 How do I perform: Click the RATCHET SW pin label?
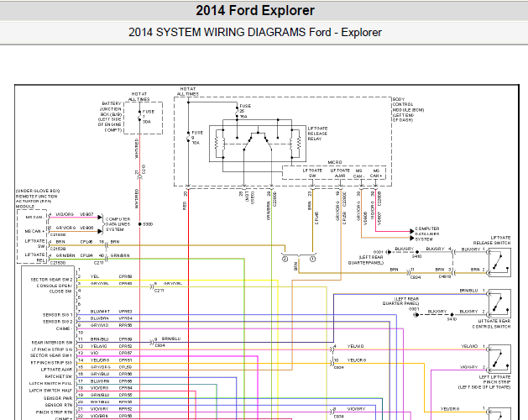pyautogui.click(x=59, y=376)
